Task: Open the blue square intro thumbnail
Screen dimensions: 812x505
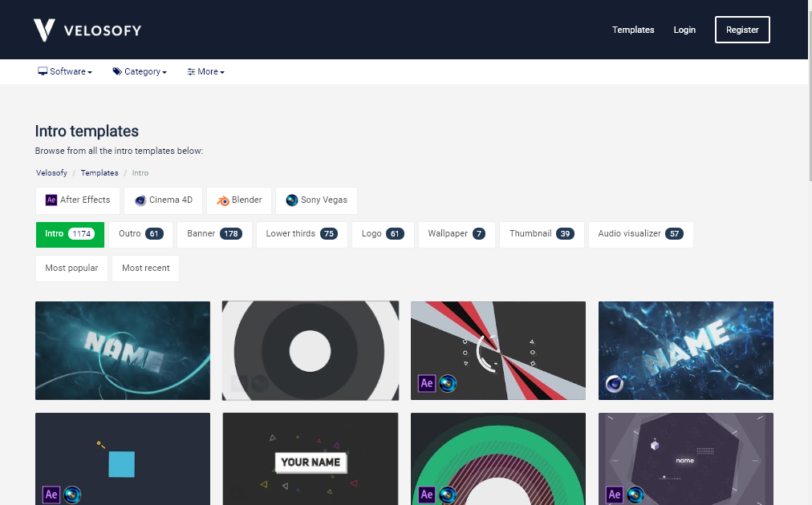Action: point(123,459)
